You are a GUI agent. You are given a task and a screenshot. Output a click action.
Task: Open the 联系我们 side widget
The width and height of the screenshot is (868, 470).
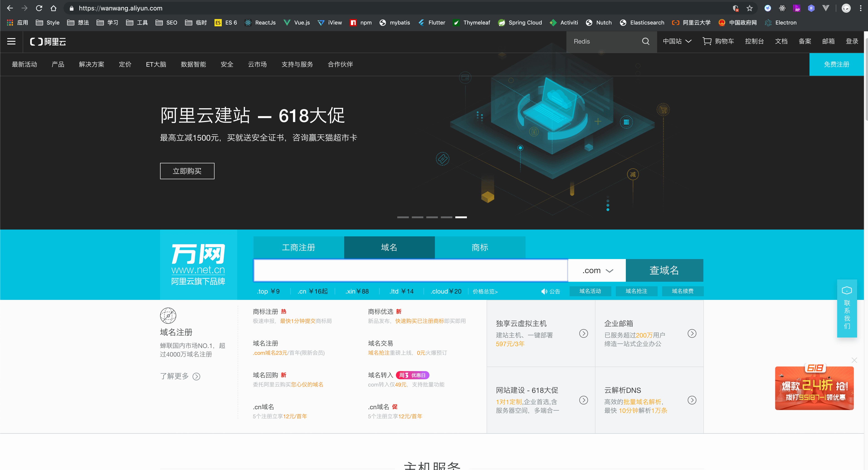coord(847,308)
